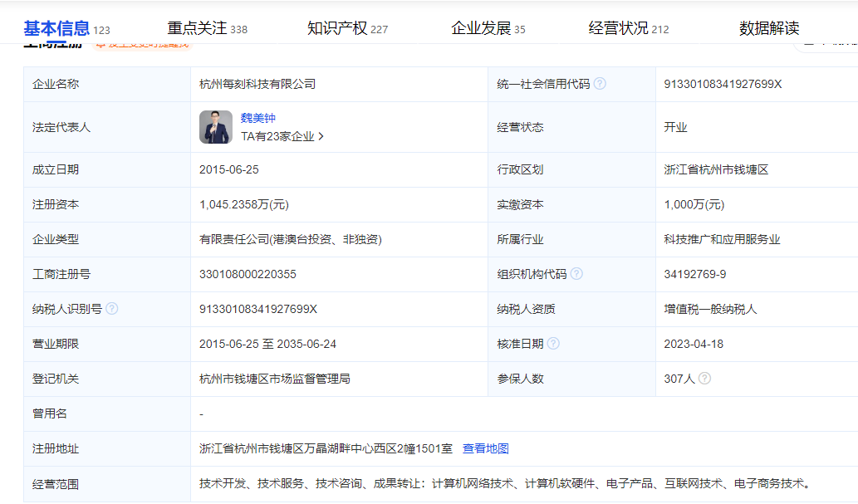Click insured headcount 307人
The height and width of the screenshot is (504, 858).
(679, 379)
